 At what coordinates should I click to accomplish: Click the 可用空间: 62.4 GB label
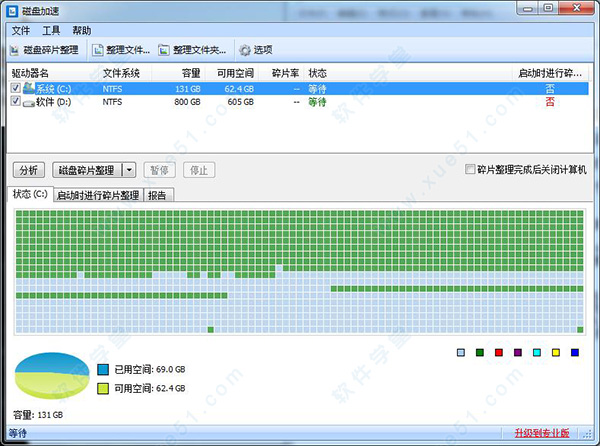[x=150, y=389]
